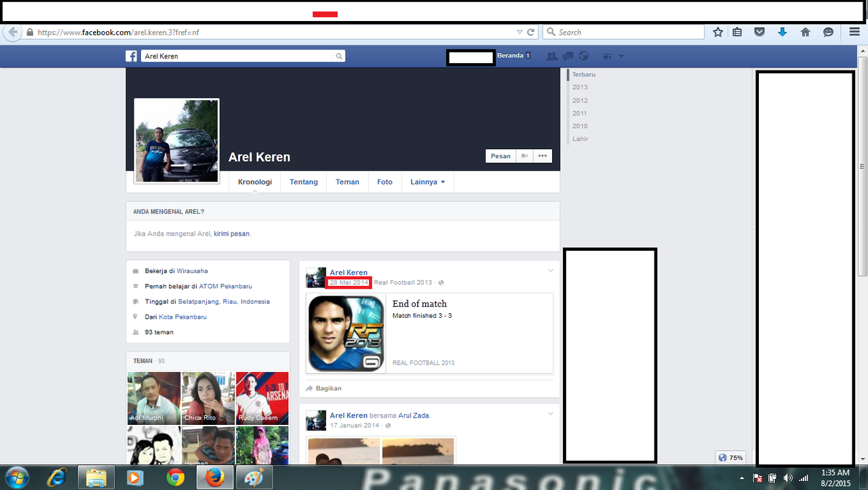Open the Wirausaha workplace link

193,271
